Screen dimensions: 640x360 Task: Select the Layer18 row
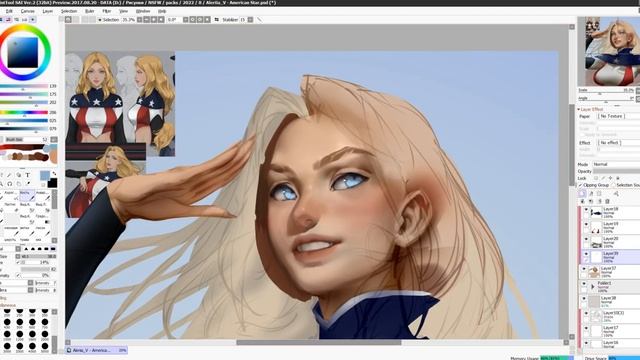tap(611, 213)
